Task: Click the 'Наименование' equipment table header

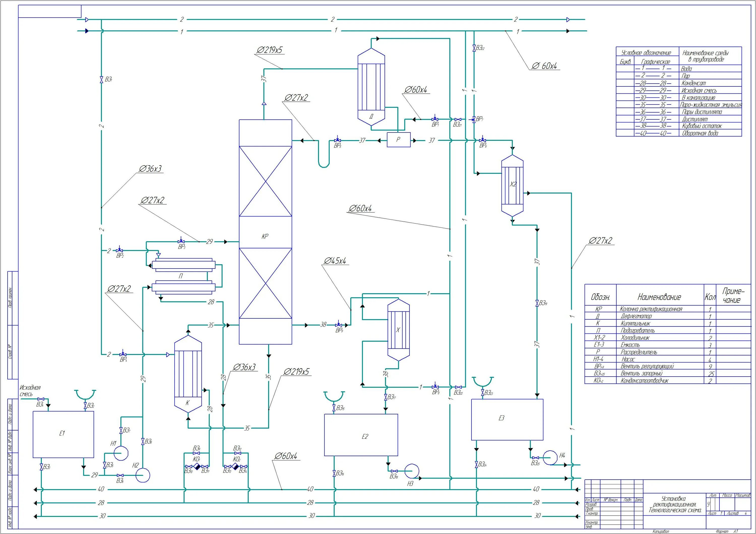Action: click(x=659, y=297)
